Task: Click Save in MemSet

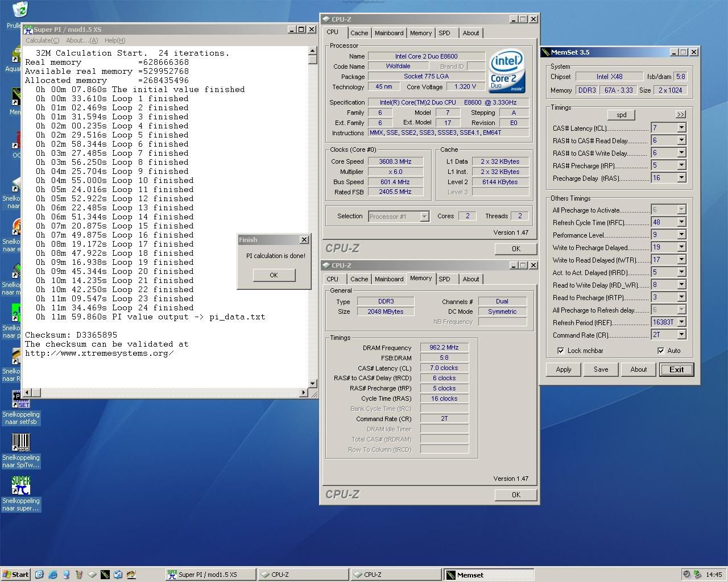Action: (601, 369)
